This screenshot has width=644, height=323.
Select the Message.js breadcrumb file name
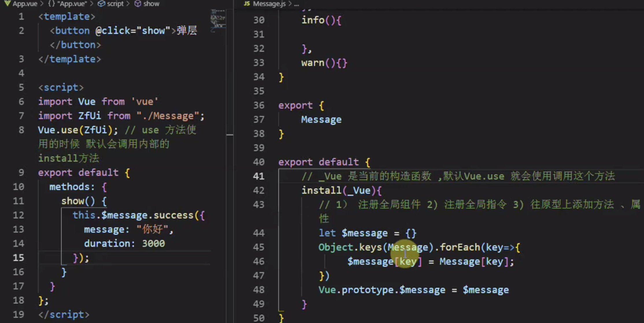pyautogui.click(x=269, y=3)
